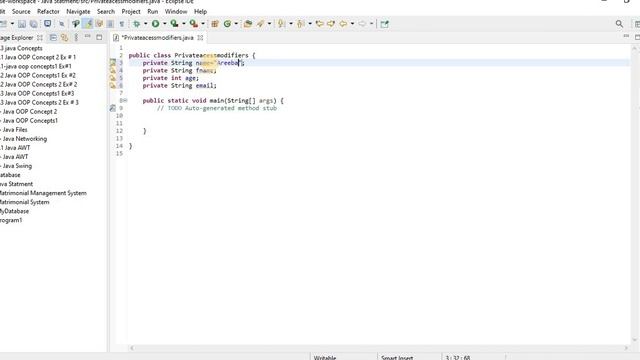Screen dimensions: 640x360
Task: Open the Next Annotation dropdown arrow
Action: (x=291, y=24)
